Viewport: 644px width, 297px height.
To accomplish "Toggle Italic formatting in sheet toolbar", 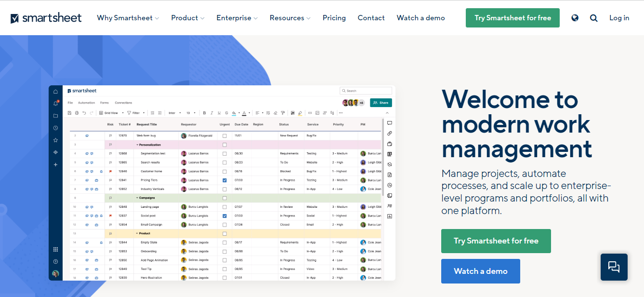I will pyautogui.click(x=212, y=113).
